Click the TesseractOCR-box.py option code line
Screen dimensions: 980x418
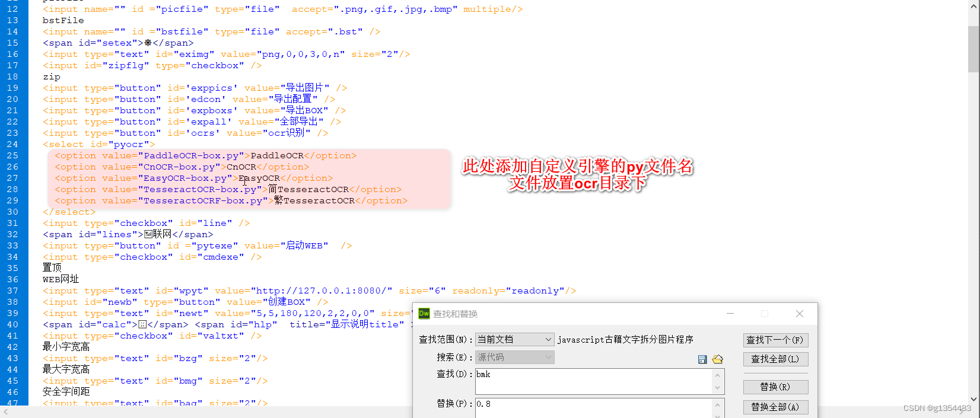pos(228,189)
